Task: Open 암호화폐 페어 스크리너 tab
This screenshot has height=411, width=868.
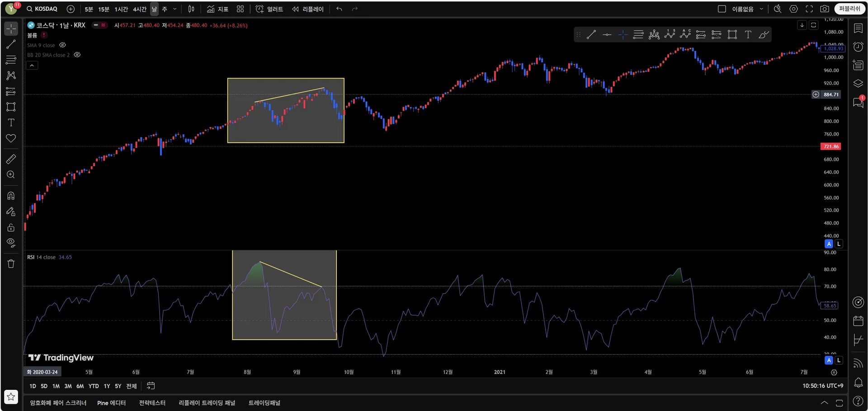Action: pyautogui.click(x=58, y=403)
